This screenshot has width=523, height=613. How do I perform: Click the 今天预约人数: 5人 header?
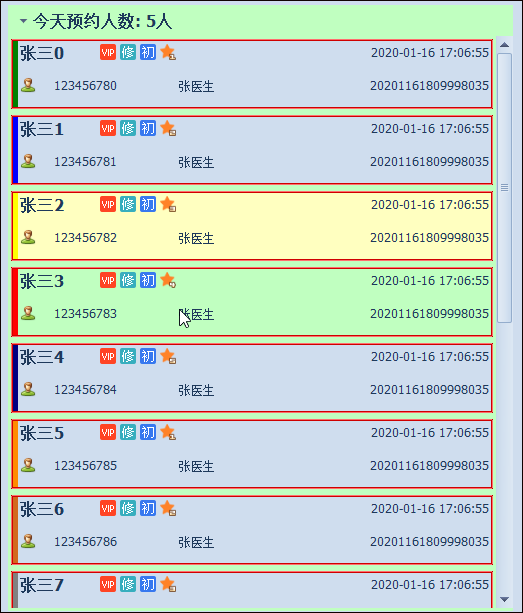[102, 21]
